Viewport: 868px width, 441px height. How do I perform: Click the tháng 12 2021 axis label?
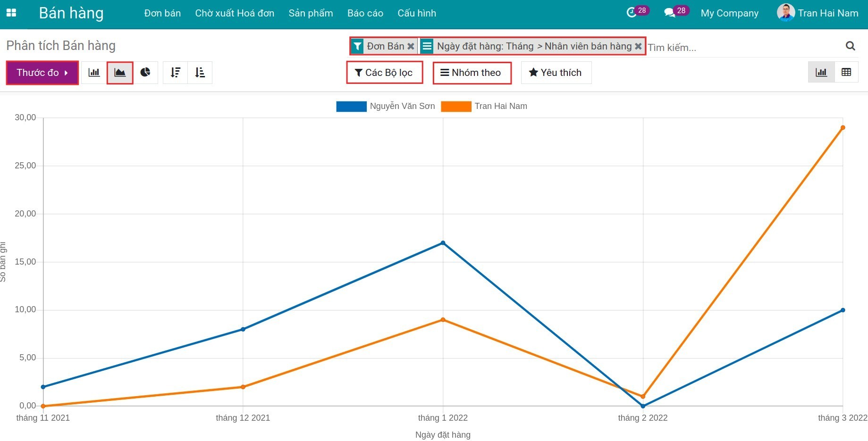pyautogui.click(x=243, y=418)
